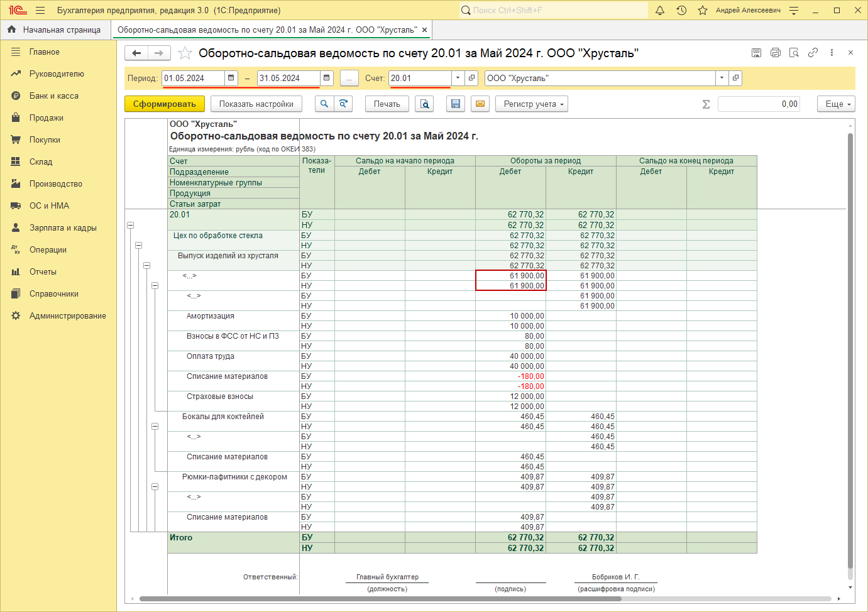The image size is (868, 612).
Task: Collapse the 20.01 account group
Action: coord(130,225)
